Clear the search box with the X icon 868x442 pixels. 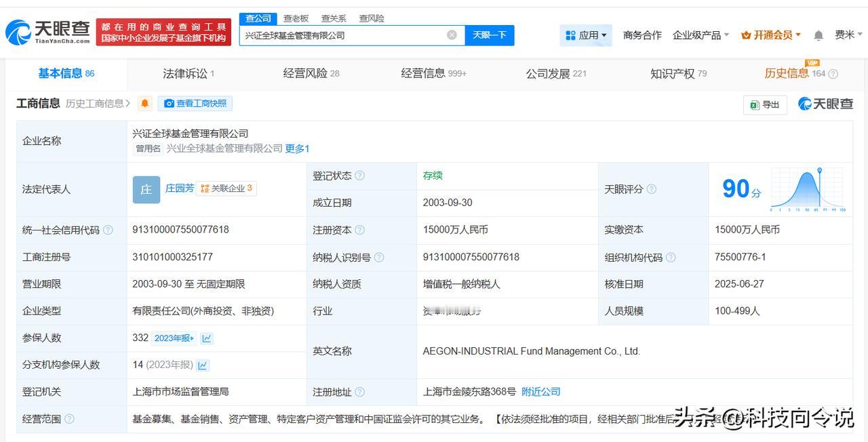pyautogui.click(x=452, y=35)
